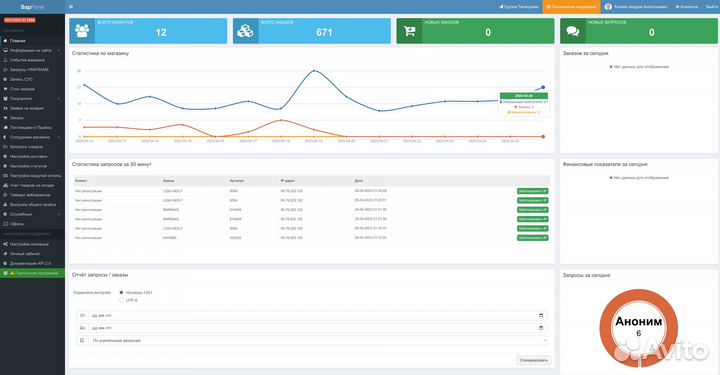Click the total orders value 671
The width and height of the screenshot is (720, 375).
324,33
